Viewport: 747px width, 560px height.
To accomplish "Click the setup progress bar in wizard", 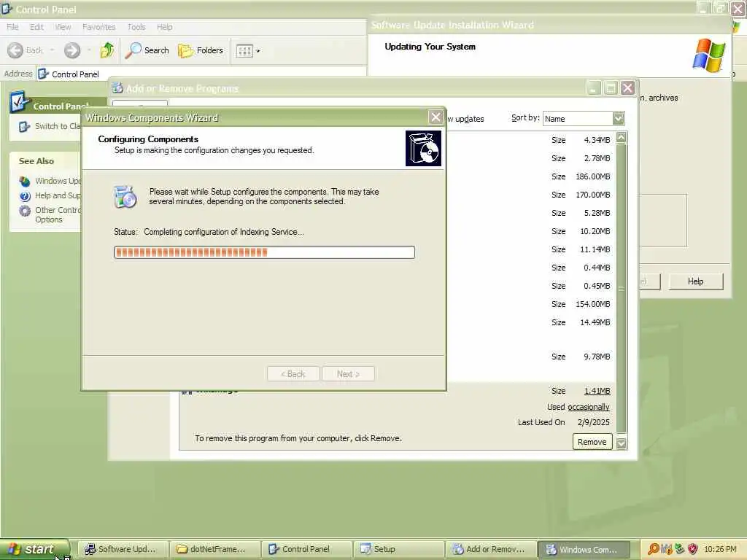I will 264,252.
